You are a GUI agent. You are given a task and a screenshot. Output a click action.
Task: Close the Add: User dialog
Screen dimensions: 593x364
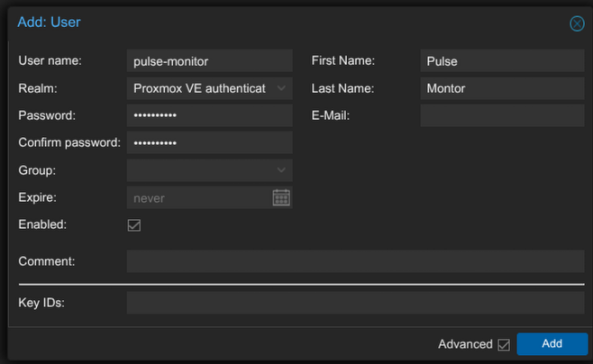[x=577, y=23]
